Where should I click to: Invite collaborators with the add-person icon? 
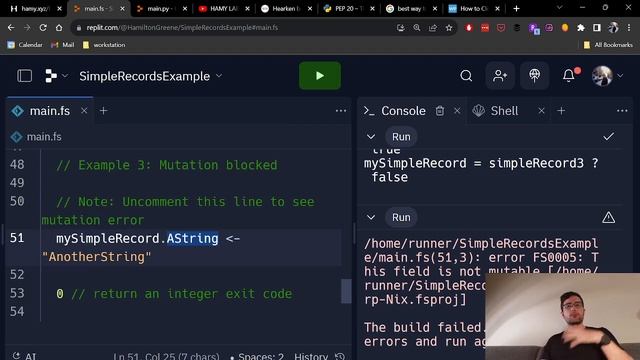click(x=500, y=76)
